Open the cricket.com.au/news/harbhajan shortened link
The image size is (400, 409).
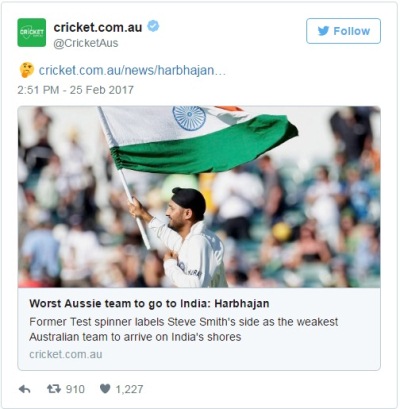(132, 70)
